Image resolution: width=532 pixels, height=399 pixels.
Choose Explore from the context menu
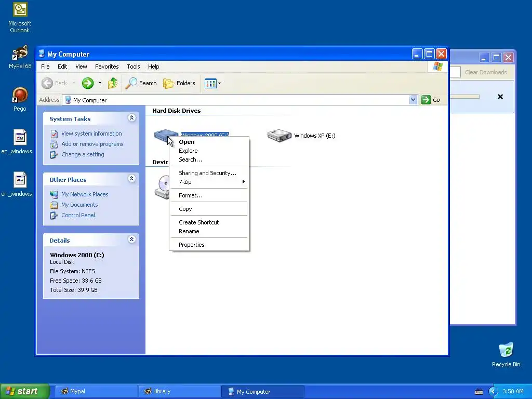pos(209,151)
